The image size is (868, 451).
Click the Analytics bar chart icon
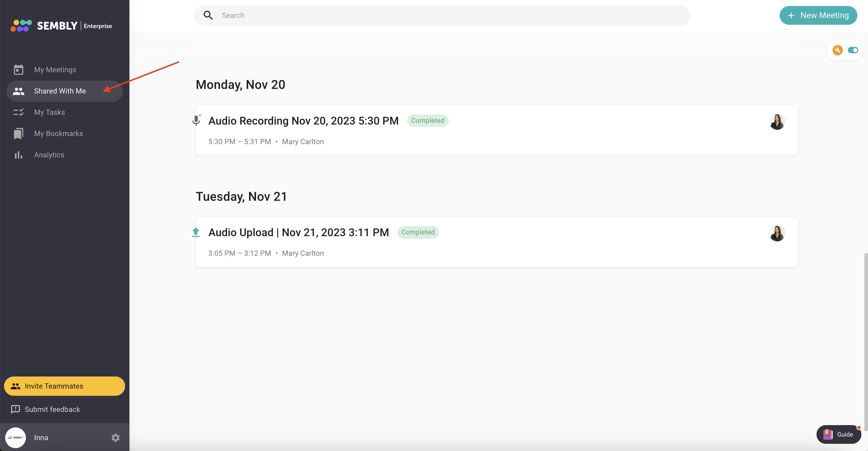(18, 155)
